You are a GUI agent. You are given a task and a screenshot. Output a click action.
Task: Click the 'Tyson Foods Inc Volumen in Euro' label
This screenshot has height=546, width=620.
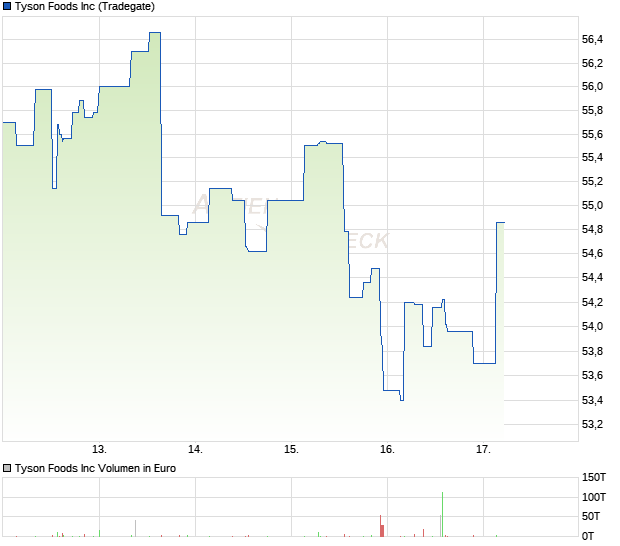(95, 469)
